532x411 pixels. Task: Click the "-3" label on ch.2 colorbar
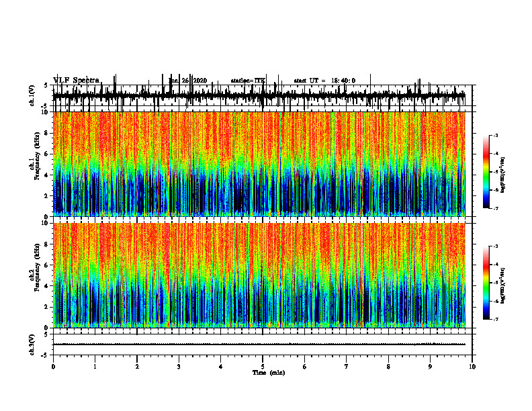(496, 246)
